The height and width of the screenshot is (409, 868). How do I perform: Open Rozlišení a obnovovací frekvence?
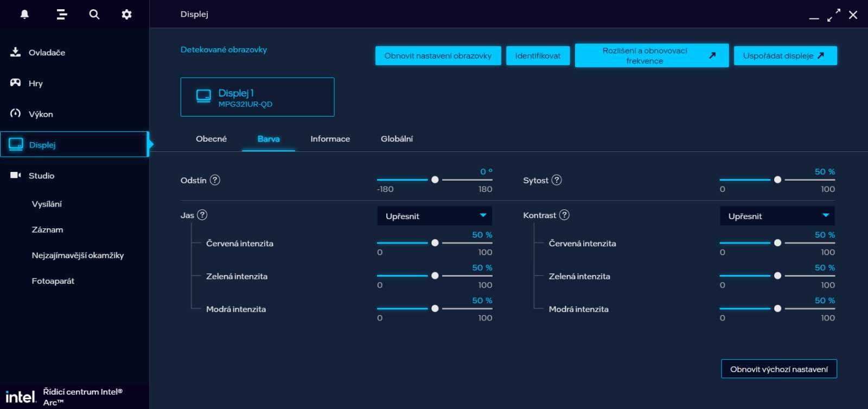[652, 55]
